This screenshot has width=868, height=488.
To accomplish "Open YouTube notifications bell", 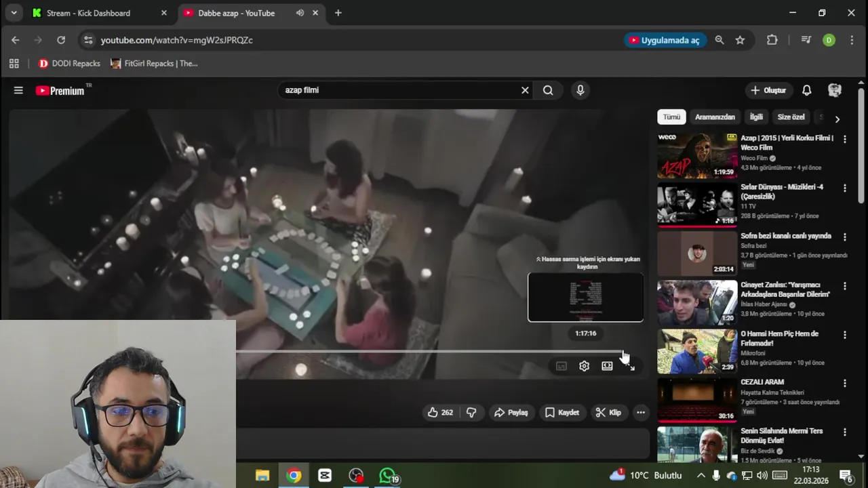I will point(807,90).
